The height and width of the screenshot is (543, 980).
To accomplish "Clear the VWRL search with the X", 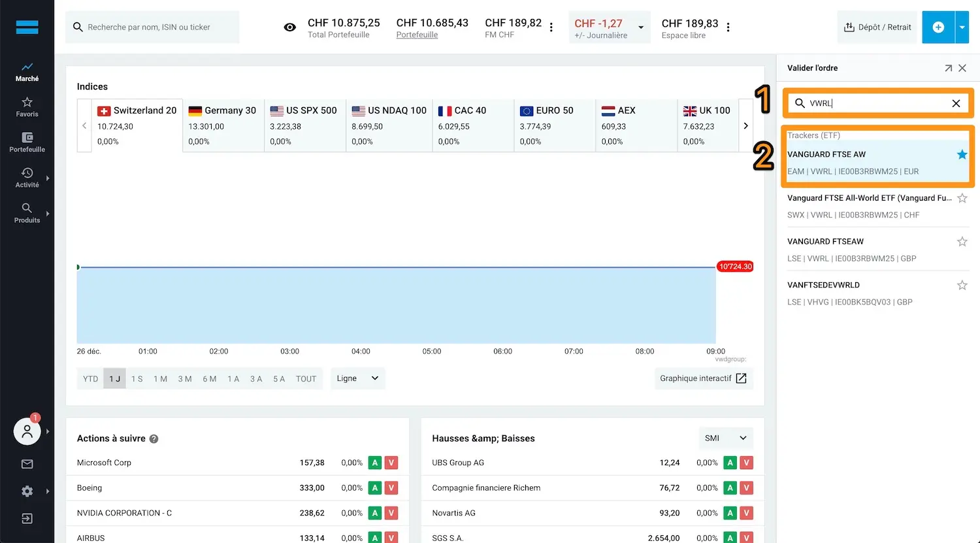I will [x=955, y=103].
